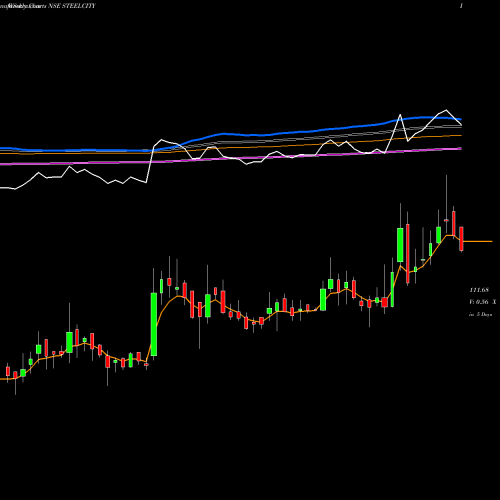Click the NSE STEELCITY chart title

tap(72, 6)
